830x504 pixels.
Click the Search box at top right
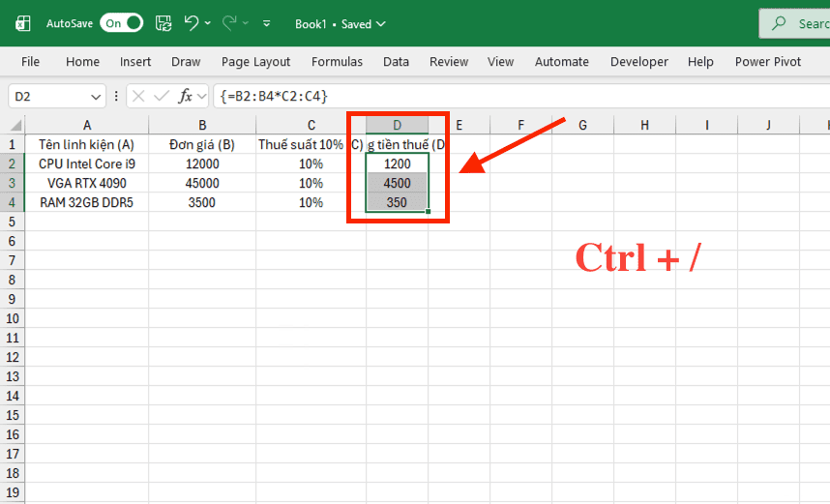794,23
